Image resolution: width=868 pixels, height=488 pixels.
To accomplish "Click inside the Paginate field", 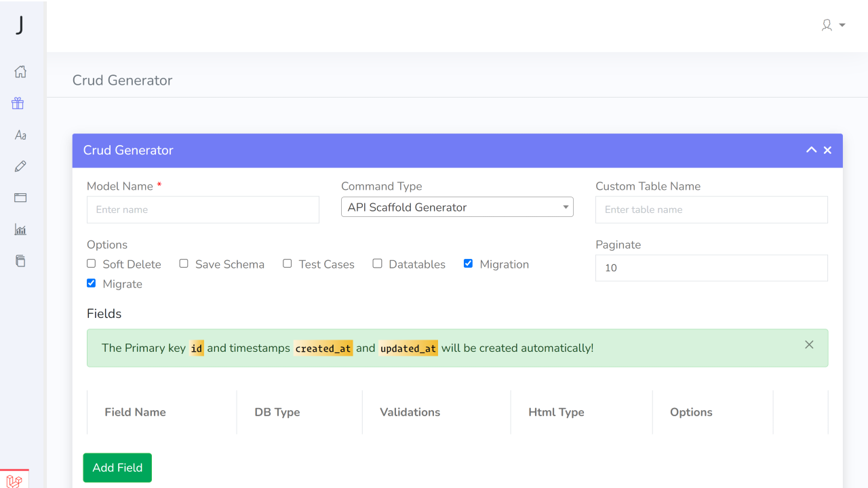I will 711,268.
